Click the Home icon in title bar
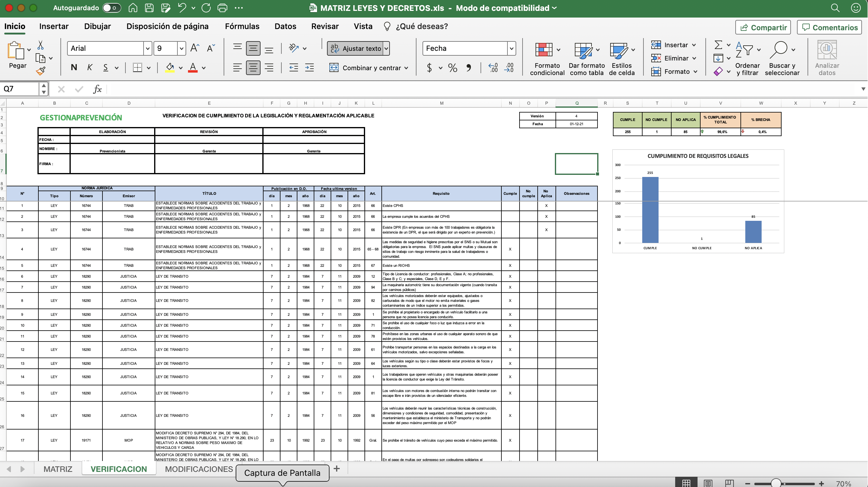The image size is (868, 487). [133, 8]
